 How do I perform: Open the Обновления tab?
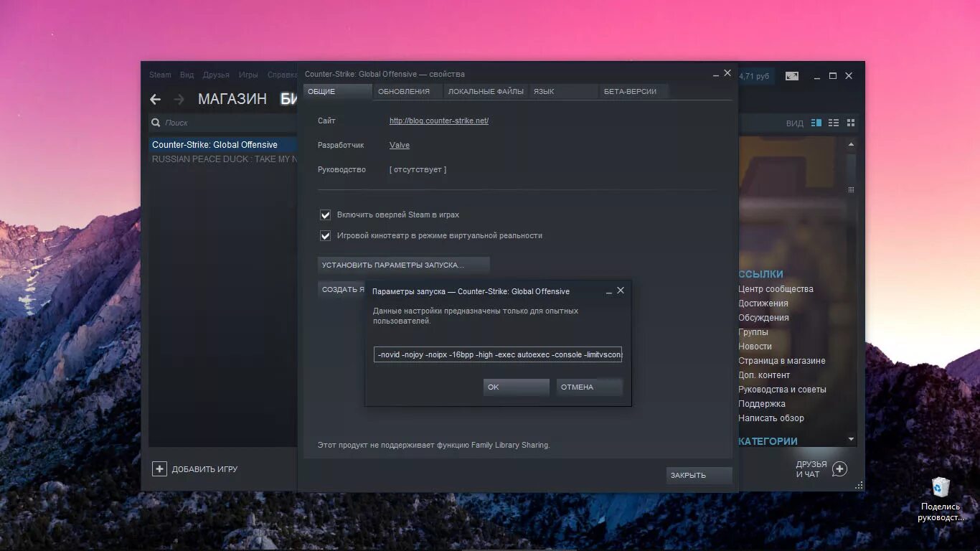[407, 91]
